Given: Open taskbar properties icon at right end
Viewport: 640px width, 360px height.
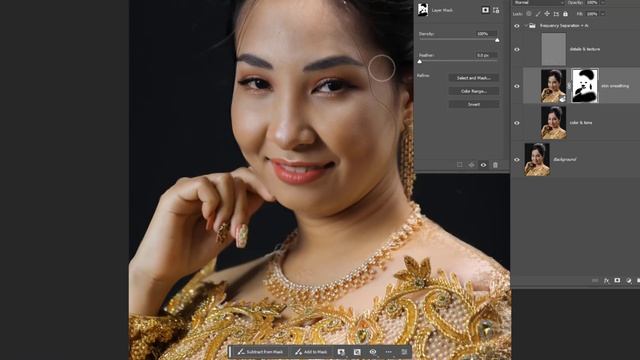Looking at the screenshot, I should click(404, 352).
